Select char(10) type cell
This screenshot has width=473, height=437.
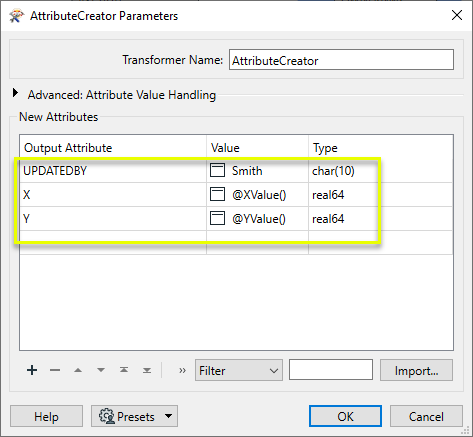[380, 171]
